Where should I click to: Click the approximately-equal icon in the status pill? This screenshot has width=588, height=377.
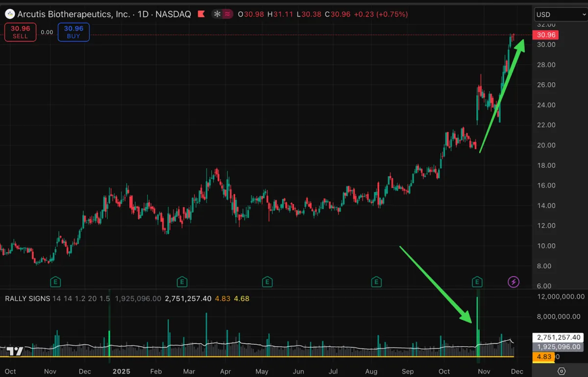pyautogui.click(x=227, y=14)
